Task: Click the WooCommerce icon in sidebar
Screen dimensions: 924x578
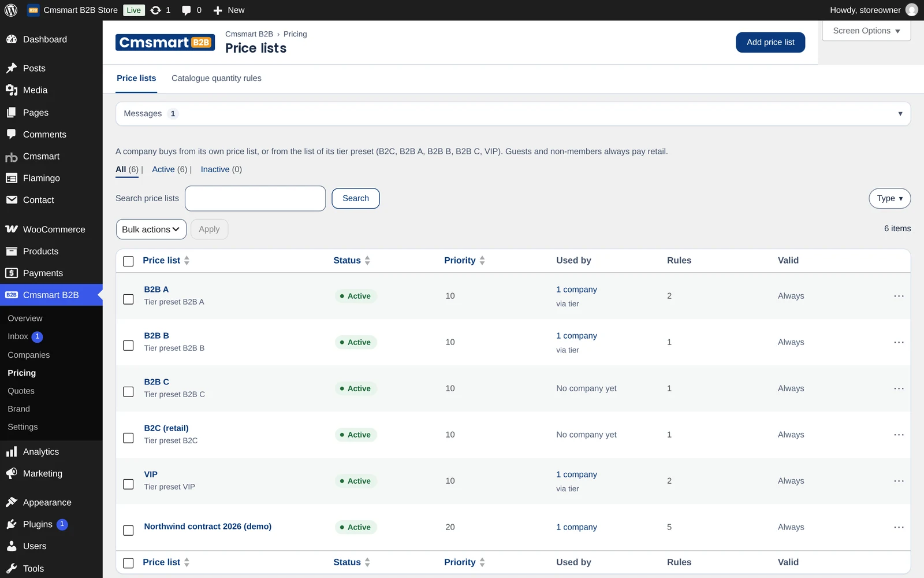Action: [12, 229]
